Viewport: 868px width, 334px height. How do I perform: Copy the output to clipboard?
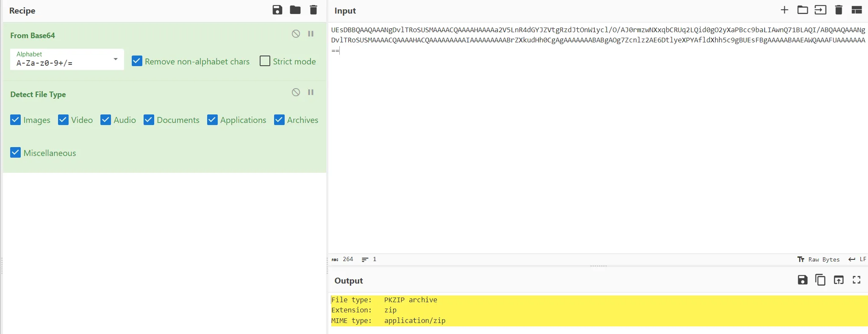(820, 280)
